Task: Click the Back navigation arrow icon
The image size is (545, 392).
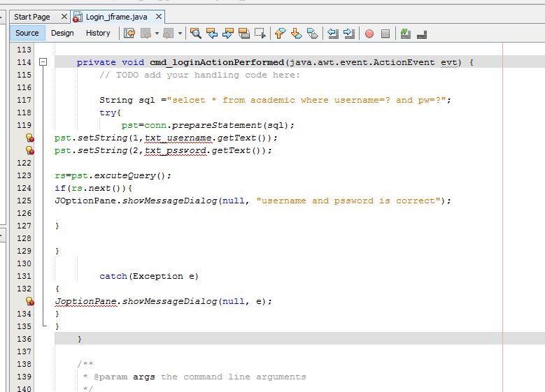Action: tap(146, 34)
